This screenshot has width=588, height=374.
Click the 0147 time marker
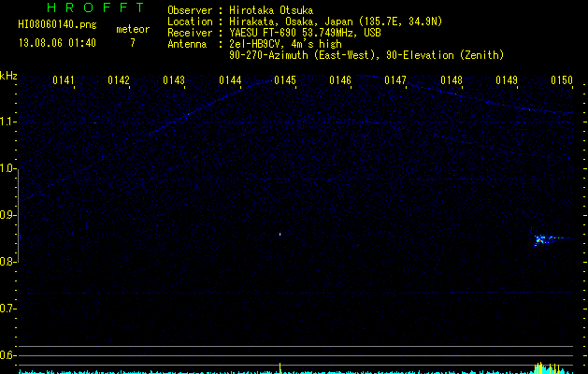pyautogui.click(x=395, y=80)
